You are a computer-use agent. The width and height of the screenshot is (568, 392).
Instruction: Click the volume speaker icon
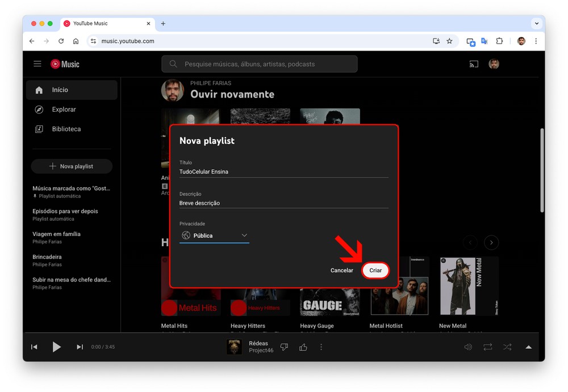coord(468,347)
